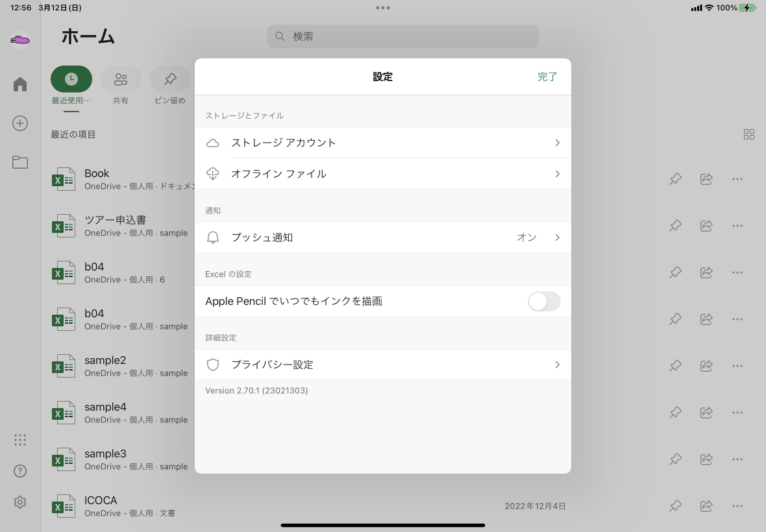
Task: Go to Home via sidebar house icon
Action: click(x=20, y=84)
